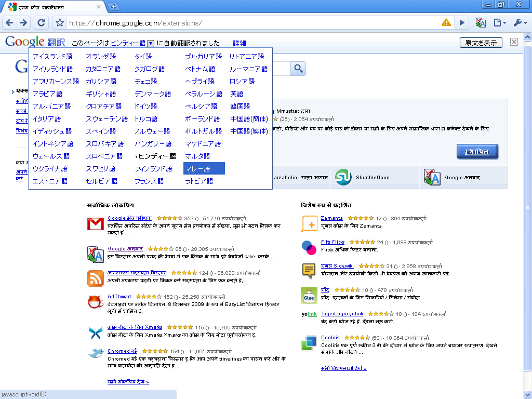Open the page menu icon
Screen dimensions: 532x399
click(x=500, y=23)
